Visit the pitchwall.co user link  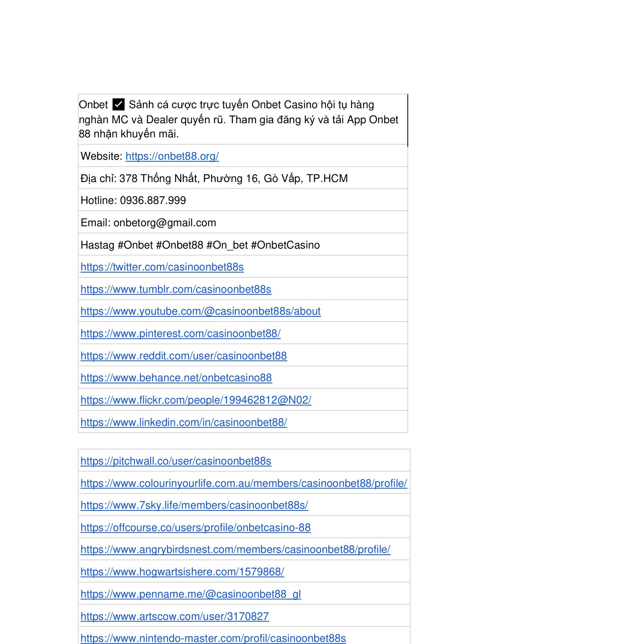pyautogui.click(x=176, y=461)
